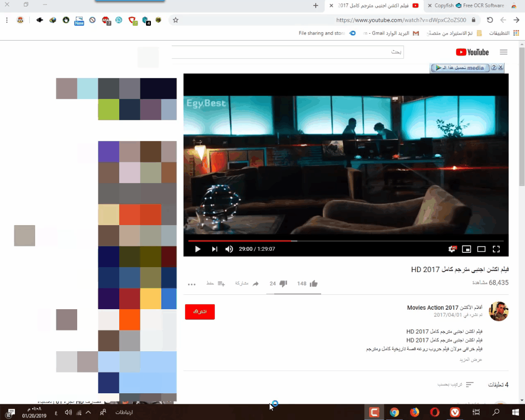This screenshot has height=420, width=525.
Task: Play the paused YouTube video
Action: (x=198, y=249)
